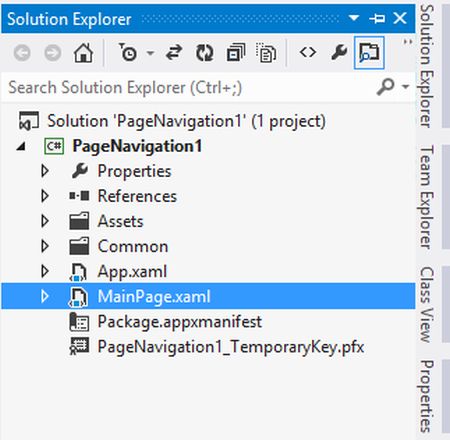Switch to the Solution Explorer side tab

tap(427, 66)
